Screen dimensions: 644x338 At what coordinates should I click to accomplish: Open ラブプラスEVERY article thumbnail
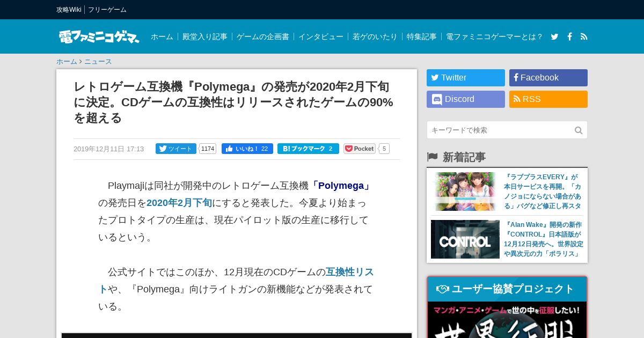pyautogui.click(x=465, y=192)
